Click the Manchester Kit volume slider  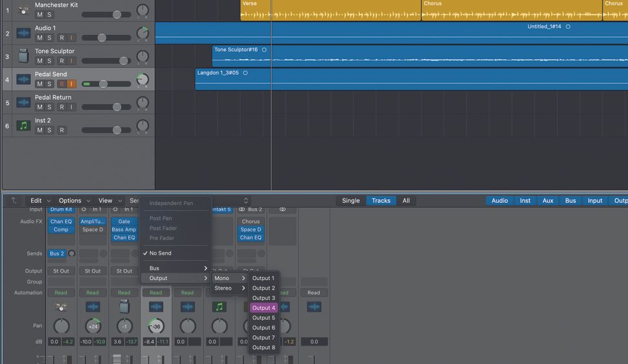coord(107,15)
